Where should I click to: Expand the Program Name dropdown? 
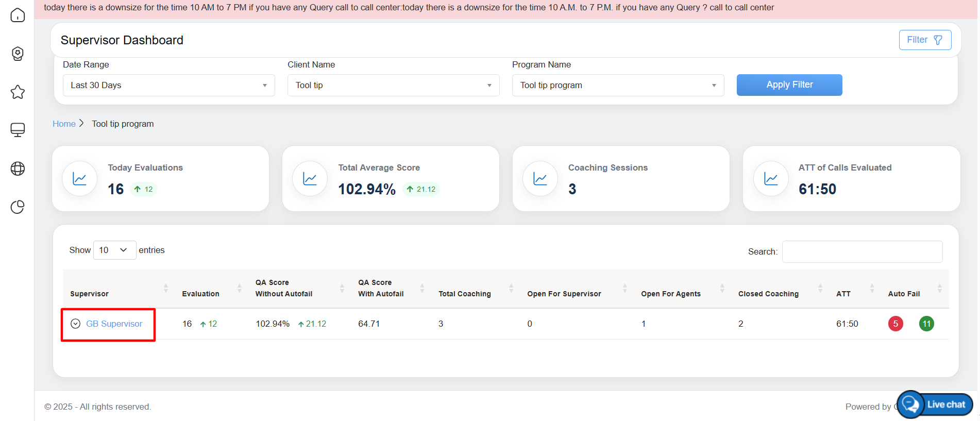pyautogui.click(x=618, y=85)
